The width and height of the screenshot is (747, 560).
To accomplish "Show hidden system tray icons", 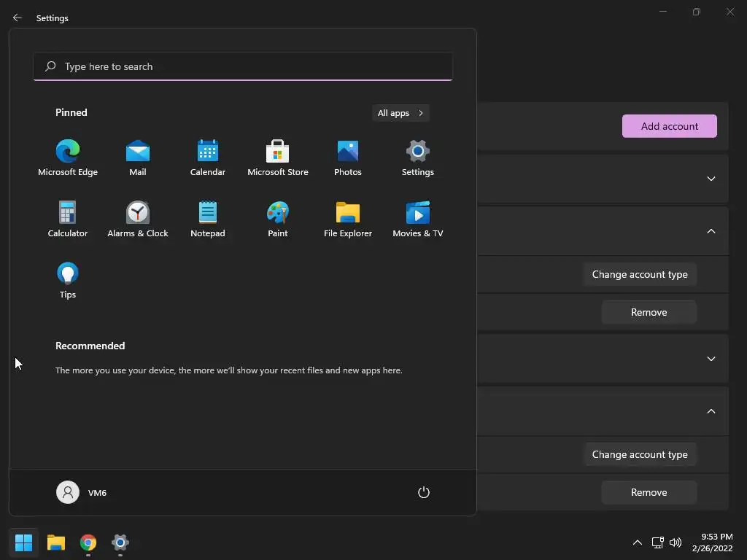I will [638, 542].
